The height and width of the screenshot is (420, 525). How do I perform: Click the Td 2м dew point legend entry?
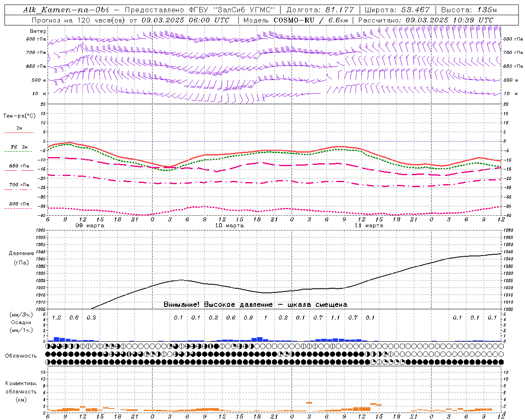[19, 147]
